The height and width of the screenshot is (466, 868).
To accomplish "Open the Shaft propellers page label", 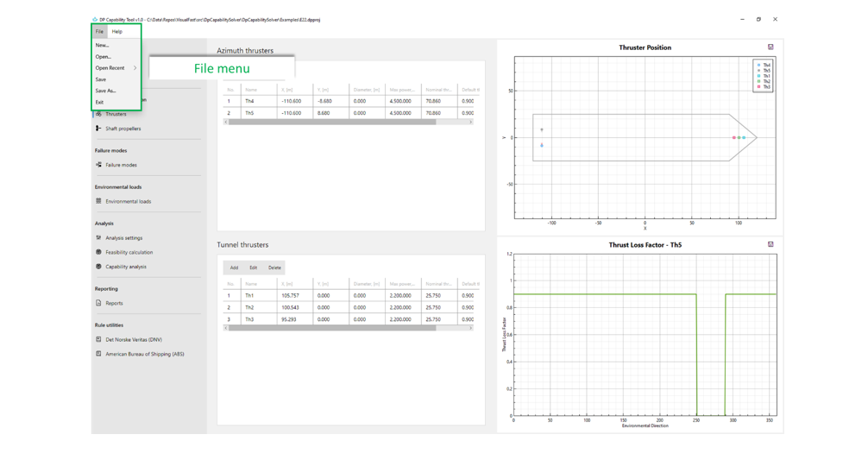I will coord(123,129).
